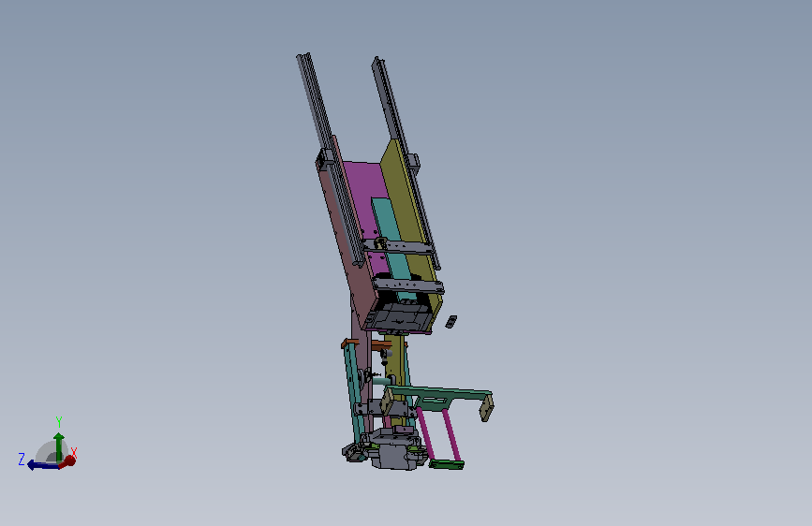Select the dark tray below the cross bars
The width and height of the screenshot is (812, 526).
[x=399, y=318]
